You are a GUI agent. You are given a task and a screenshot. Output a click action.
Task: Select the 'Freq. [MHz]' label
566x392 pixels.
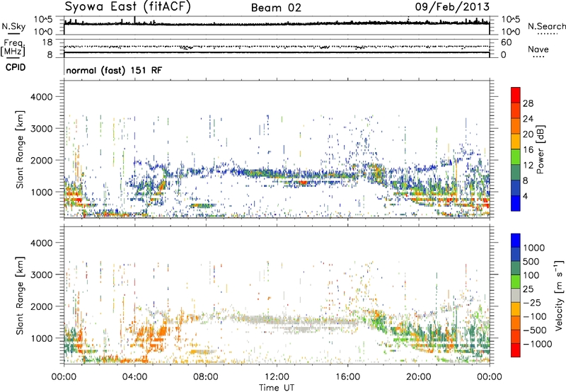tap(13, 48)
